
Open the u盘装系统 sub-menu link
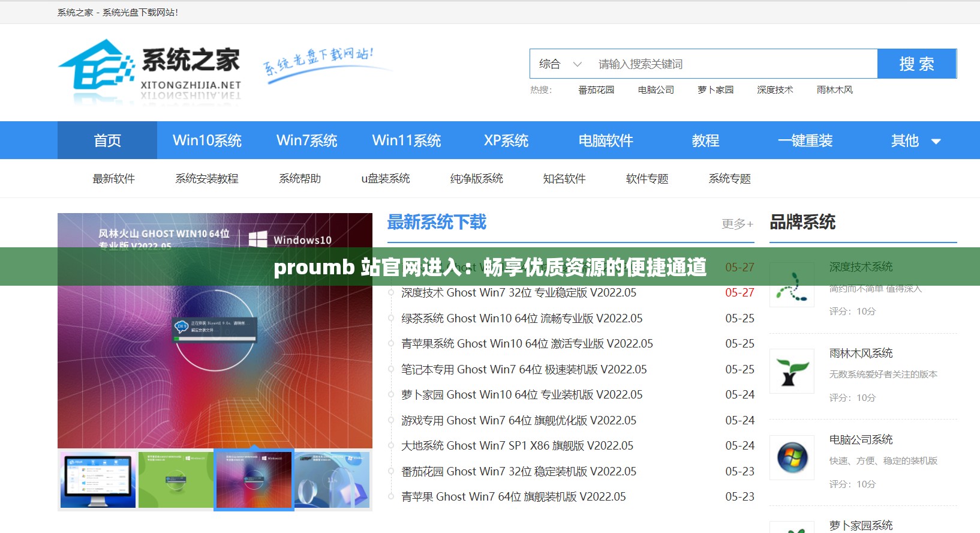point(386,178)
